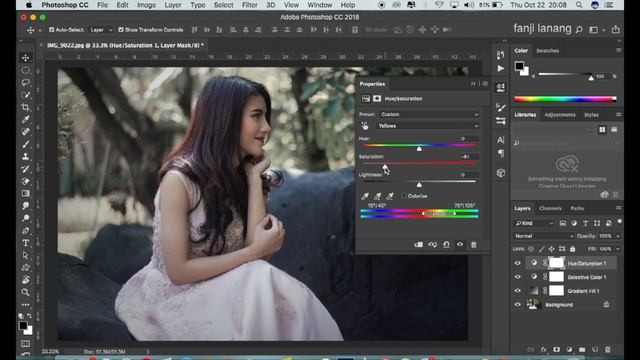640x360 pixels.
Task: Open layer effects fx menu
Action: (543, 350)
